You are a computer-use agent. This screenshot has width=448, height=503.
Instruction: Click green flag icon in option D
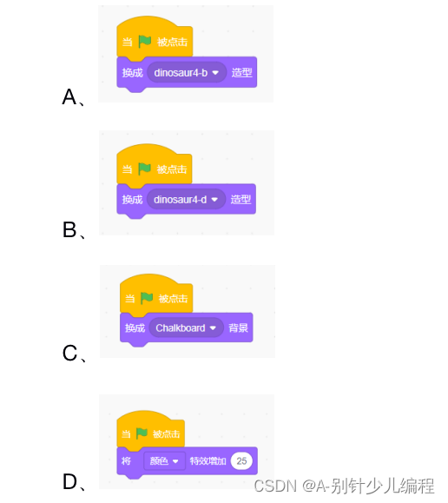pyautogui.click(x=142, y=434)
